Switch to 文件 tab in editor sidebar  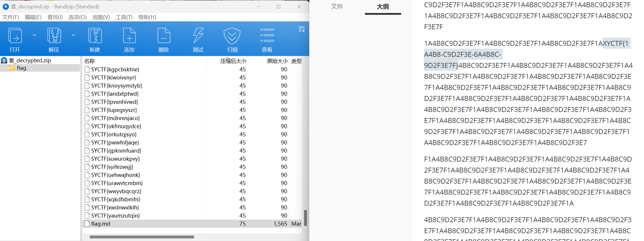point(337,6)
